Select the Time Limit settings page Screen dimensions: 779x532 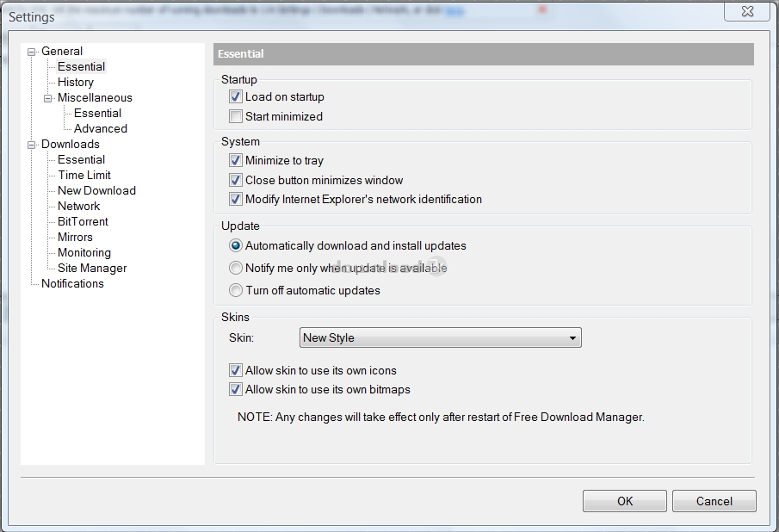83,175
